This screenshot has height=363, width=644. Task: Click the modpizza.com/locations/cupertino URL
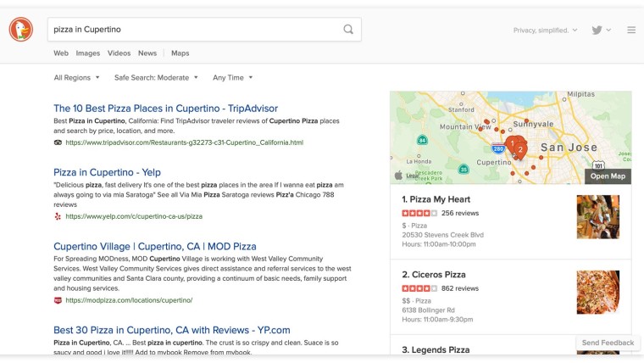coord(129,300)
